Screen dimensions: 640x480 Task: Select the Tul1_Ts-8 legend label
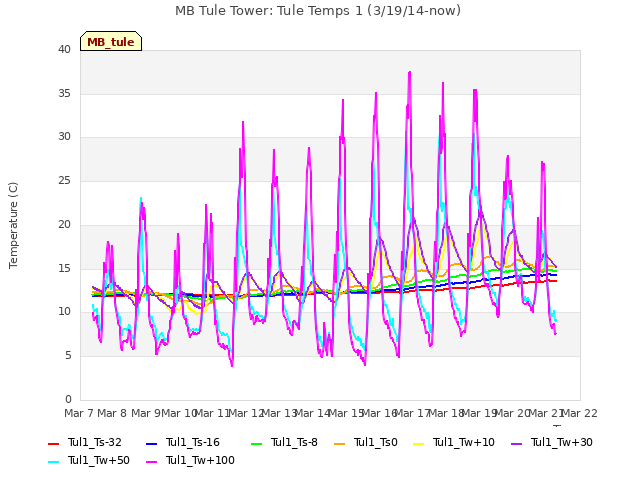tap(294, 442)
